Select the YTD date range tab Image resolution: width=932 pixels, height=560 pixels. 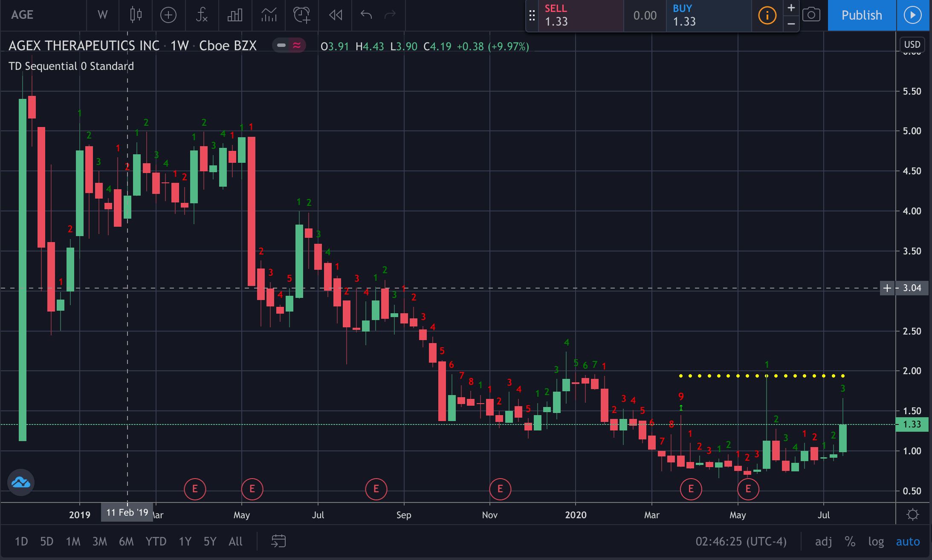(x=156, y=541)
